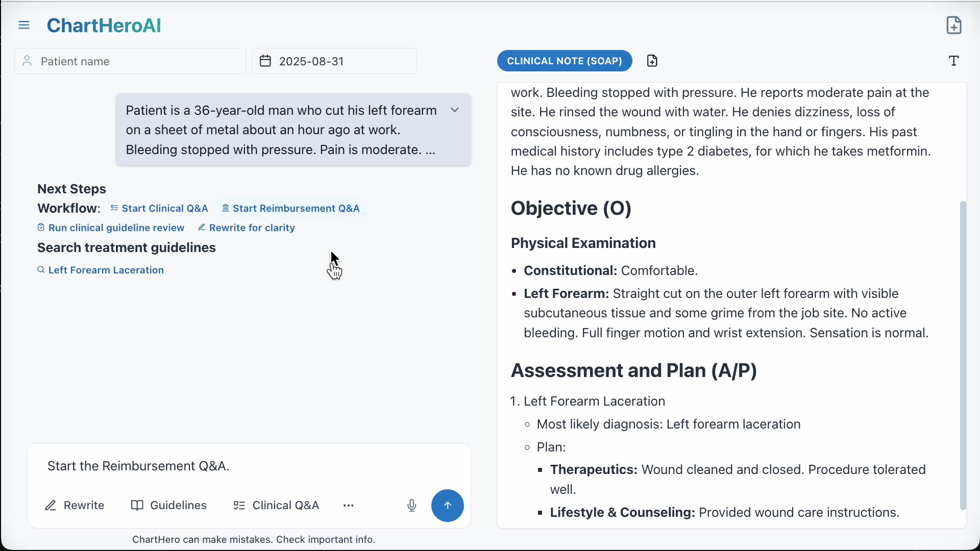Click the ChartHeroAI logo
This screenshot has width=980, height=551.
click(x=104, y=25)
